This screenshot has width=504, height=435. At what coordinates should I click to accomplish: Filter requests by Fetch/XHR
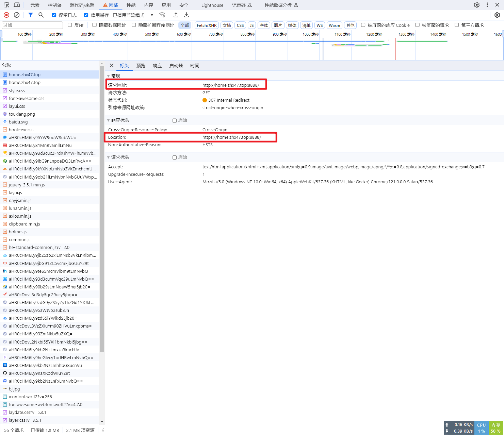pos(207,25)
